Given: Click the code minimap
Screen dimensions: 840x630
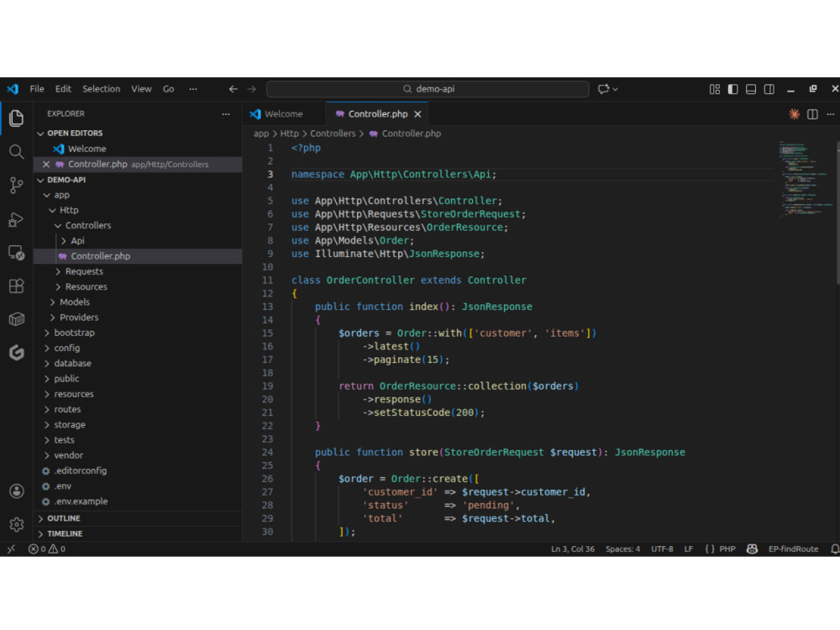Looking at the screenshot, I should (806, 180).
